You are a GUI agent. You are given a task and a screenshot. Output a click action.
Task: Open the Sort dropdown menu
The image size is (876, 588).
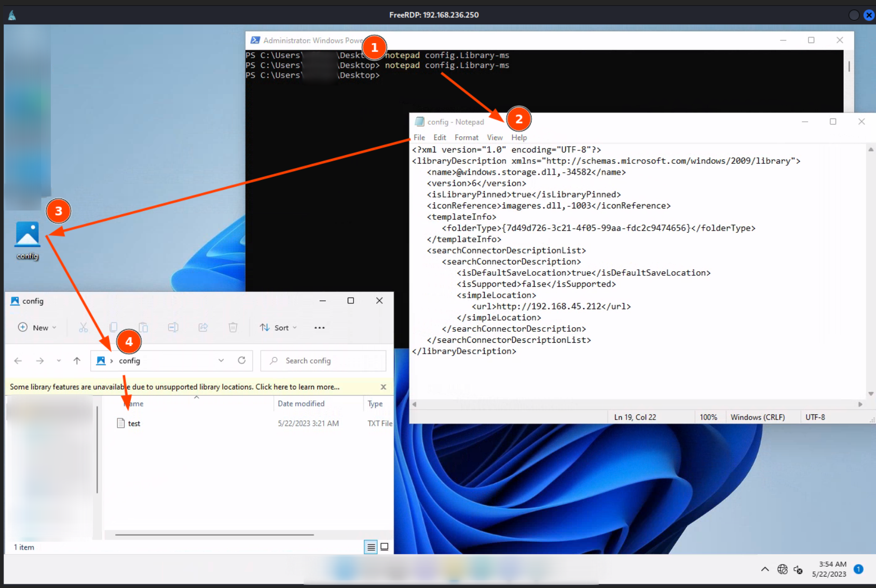click(x=279, y=328)
